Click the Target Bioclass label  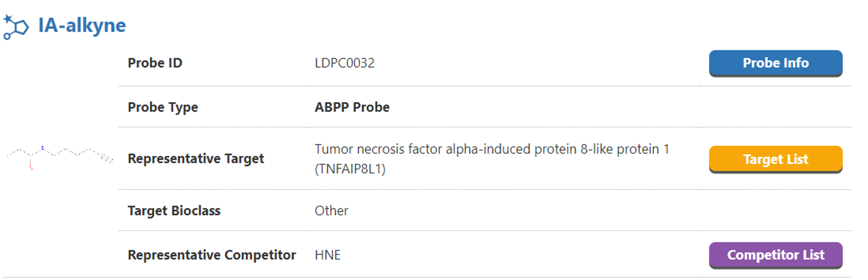pyautogui.click(x=174, y=211)
